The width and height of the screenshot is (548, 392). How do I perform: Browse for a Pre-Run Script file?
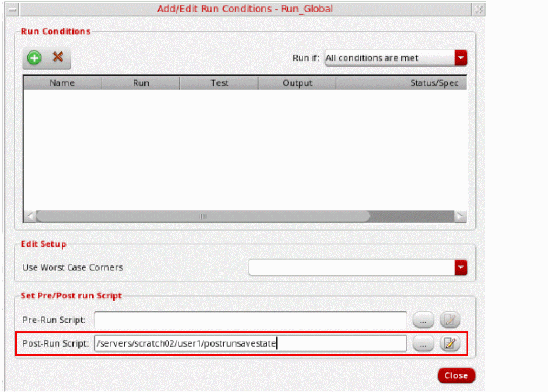[x=423, y=320]
